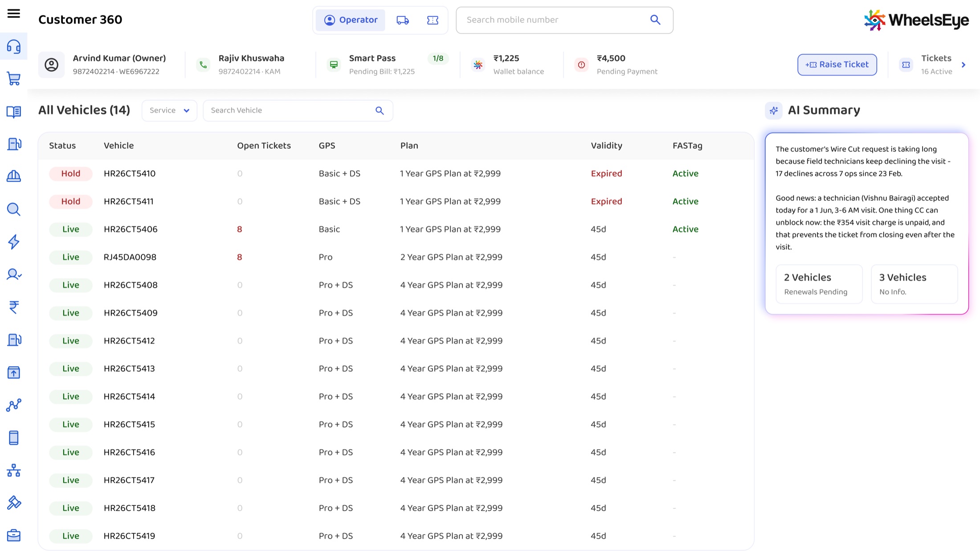This screenshot has height=551, width=980.
Task: Click the Raise Ticket button
Action: pyautogui.click(x=837, y=65)
